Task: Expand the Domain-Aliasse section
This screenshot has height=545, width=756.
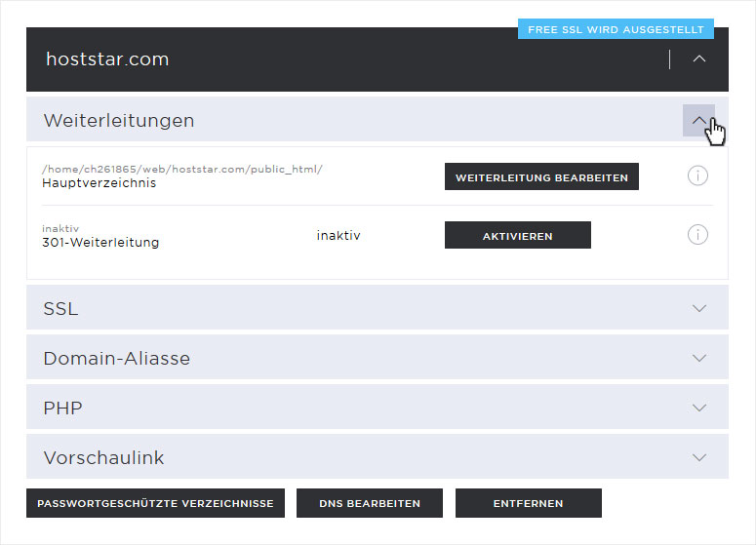Action: (x=699, y=358)
